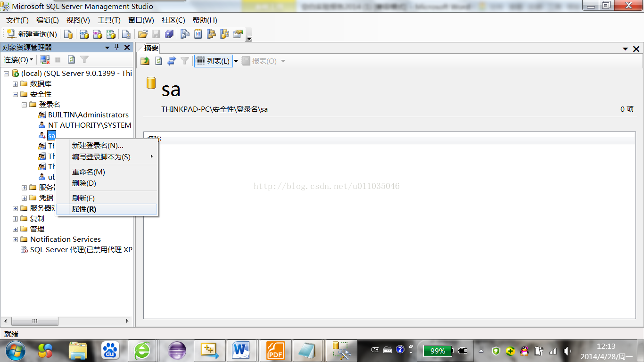Viewport: 644px width, 362px height.
Task: Choose 新建登录名(N)... from context menu
Action: [107, 146]
